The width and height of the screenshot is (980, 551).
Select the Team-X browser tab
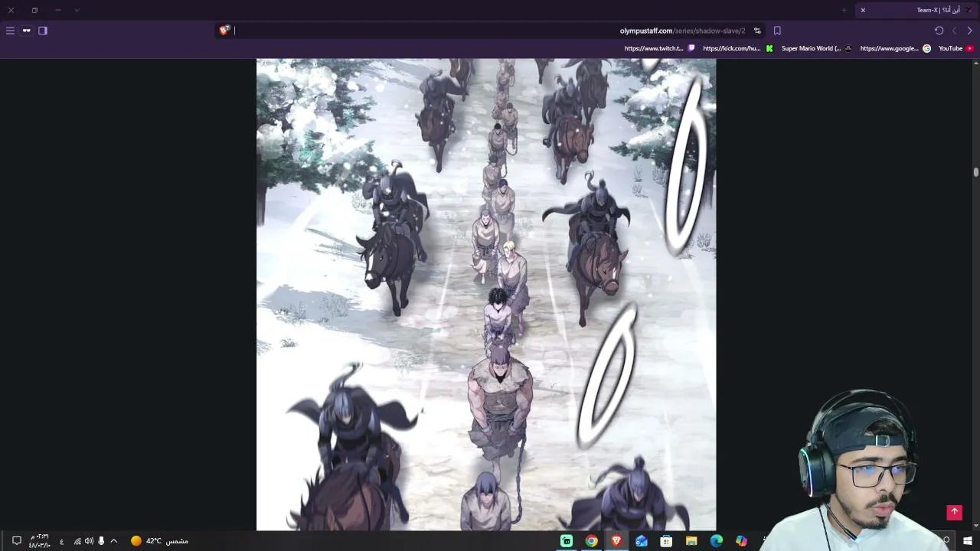(x=916, y=10)
